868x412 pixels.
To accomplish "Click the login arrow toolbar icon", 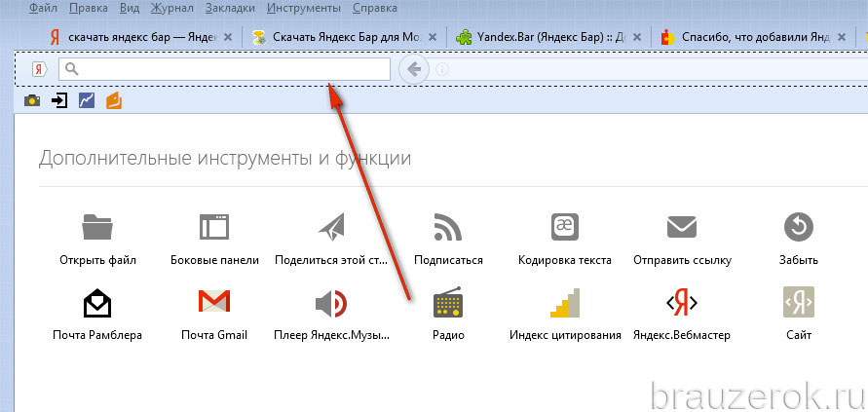I will (59, 100).
